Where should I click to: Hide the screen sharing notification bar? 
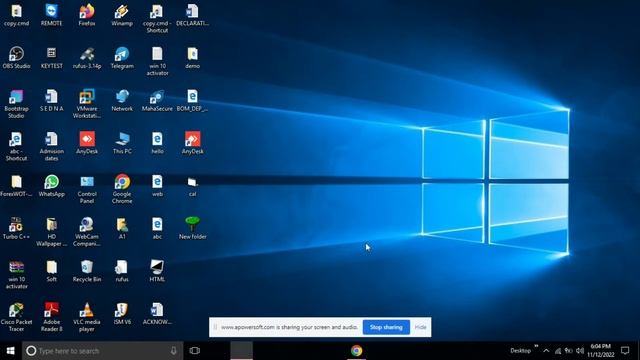point(420,327)
